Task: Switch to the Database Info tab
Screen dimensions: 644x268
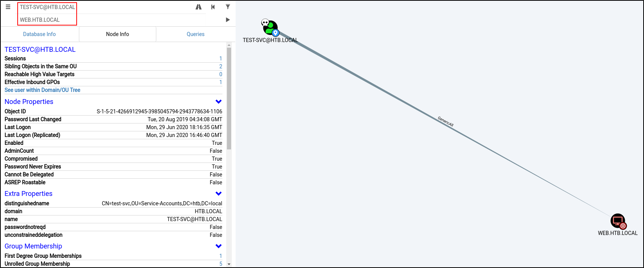Action: pos(39,34)
